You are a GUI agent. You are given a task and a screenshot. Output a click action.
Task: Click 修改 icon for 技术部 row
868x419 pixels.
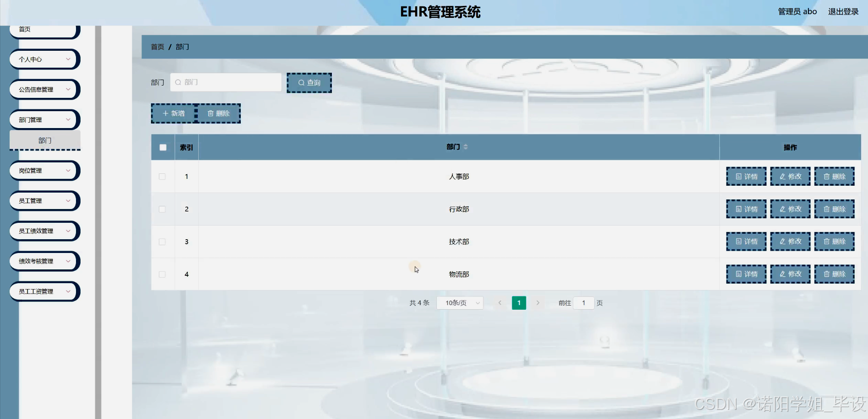[x=790, y=242]
